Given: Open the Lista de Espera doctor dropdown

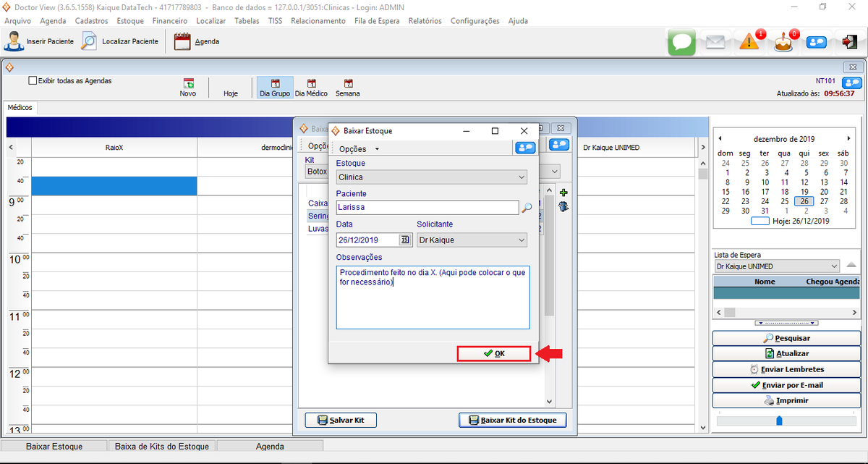Looking at the screenshot, I should 834,266.
